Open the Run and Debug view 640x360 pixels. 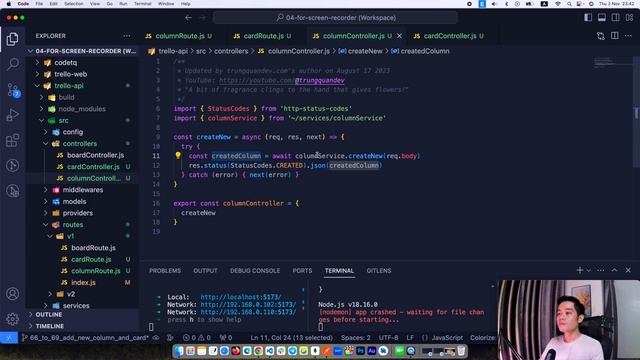[12, 115]
